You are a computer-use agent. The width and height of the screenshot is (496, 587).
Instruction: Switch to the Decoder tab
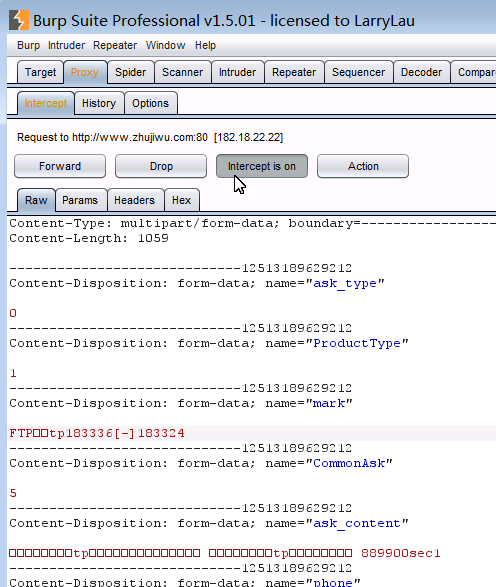(x=421, y=72)
